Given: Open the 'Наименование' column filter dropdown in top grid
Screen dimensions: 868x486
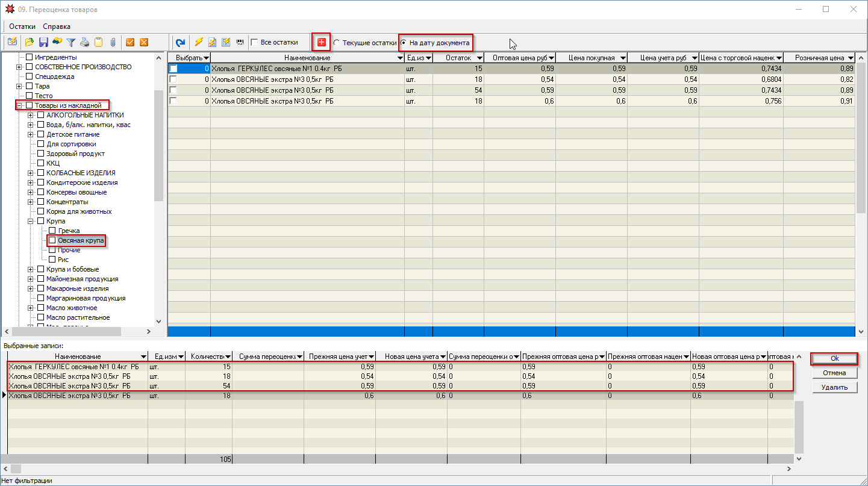Looking at the screenshot, I should coord(401,58).
